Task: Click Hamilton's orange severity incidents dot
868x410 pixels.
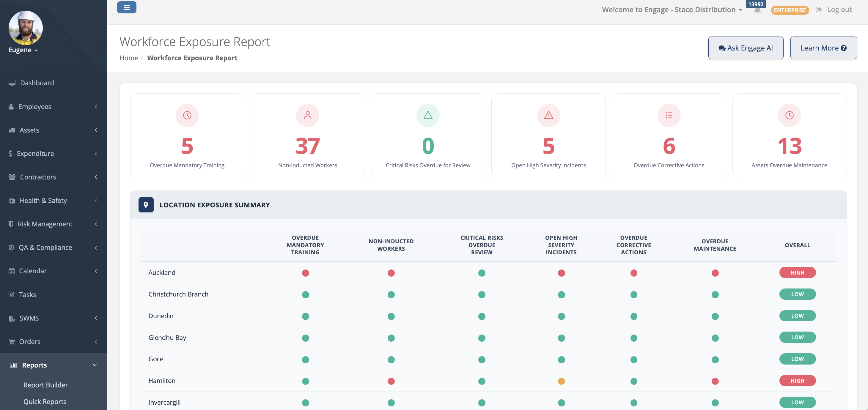Action: point(561,381)
